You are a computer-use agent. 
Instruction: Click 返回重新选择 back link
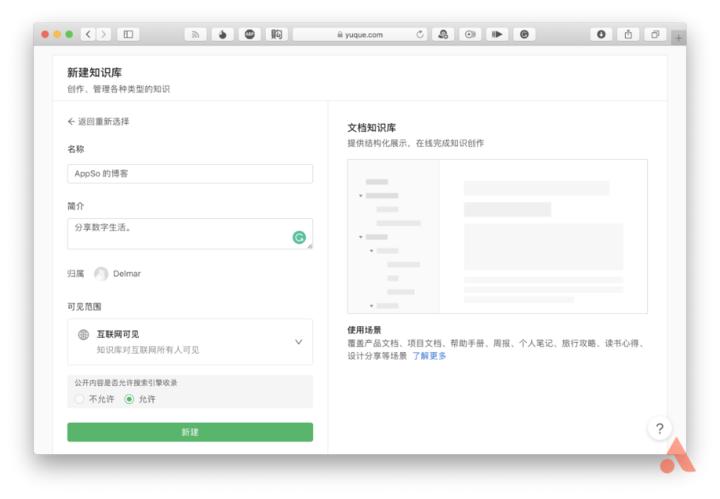[x=98, y=122]
